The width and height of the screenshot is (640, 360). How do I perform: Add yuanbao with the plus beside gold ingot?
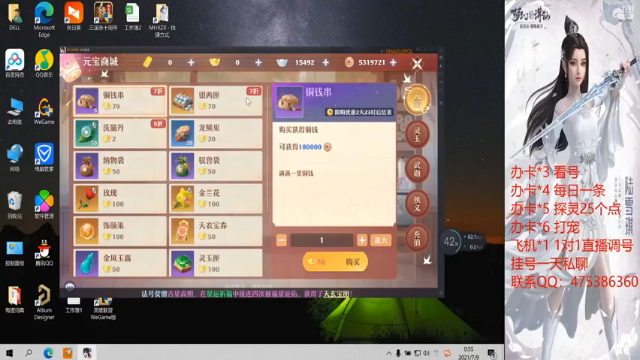click(x=258, y=62)
